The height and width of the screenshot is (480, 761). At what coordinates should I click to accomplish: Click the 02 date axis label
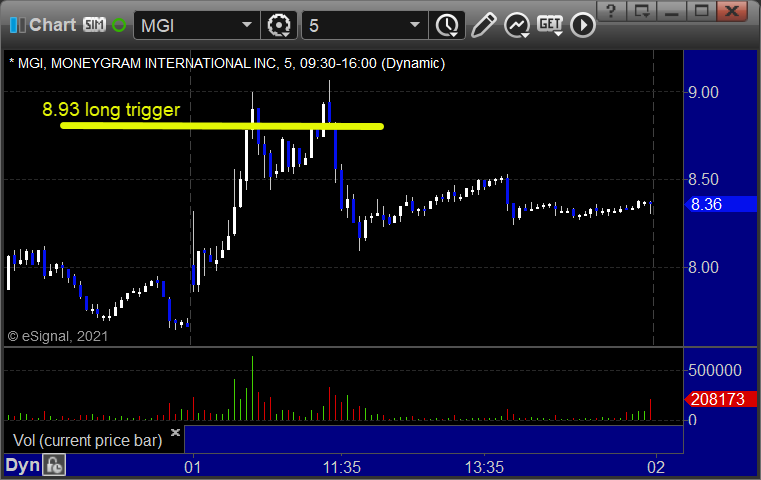click(656, 467)
